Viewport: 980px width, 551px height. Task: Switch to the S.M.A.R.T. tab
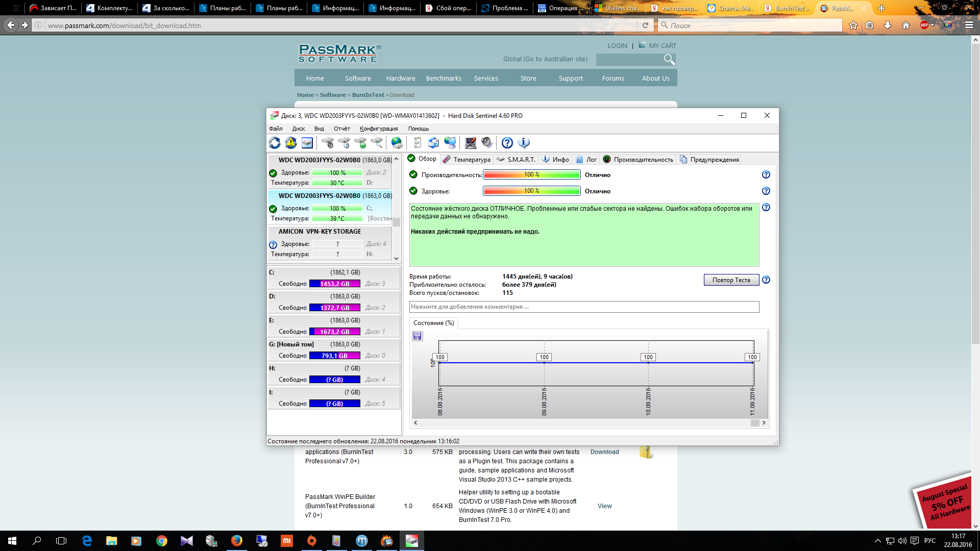(x=516, y=159)
